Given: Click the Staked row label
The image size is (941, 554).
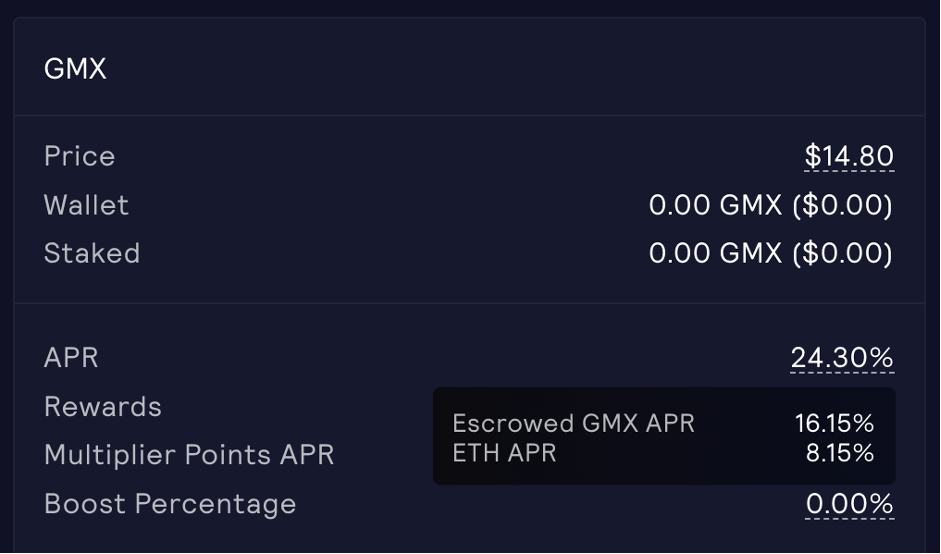Looking at the screenshot, I should [x=92, y=254].
